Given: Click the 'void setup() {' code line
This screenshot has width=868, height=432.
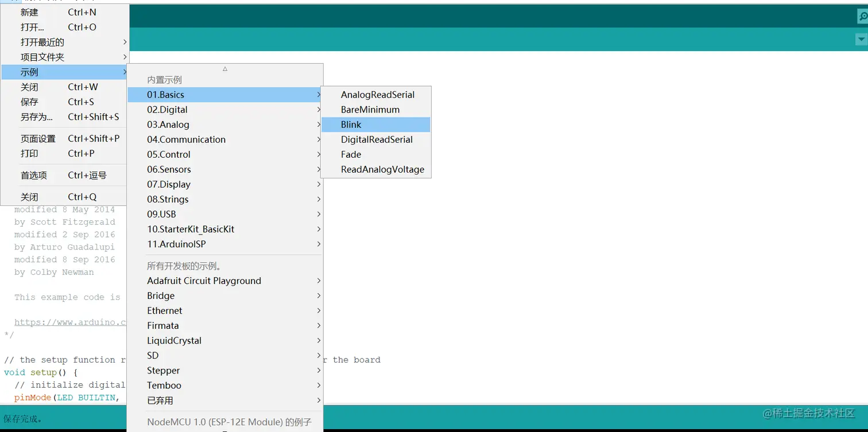Looking at the screenshot, I should 40,372.
